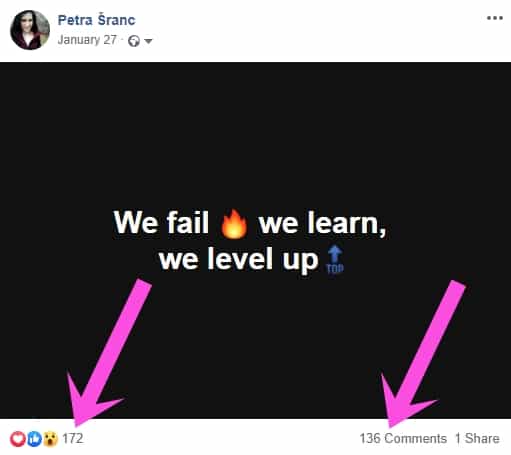
Task: Open Petra Šranc's profile picture
Action: click(x=30, y=30)
